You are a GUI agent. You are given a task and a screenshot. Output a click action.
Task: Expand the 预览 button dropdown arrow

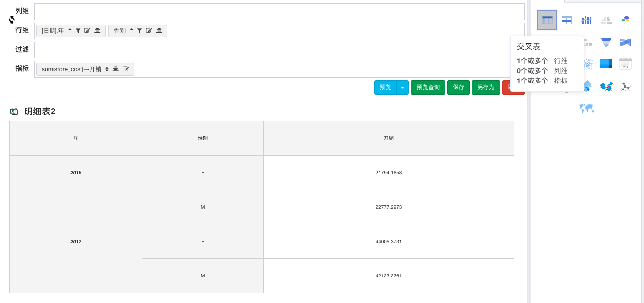click(x=402, y=87)
